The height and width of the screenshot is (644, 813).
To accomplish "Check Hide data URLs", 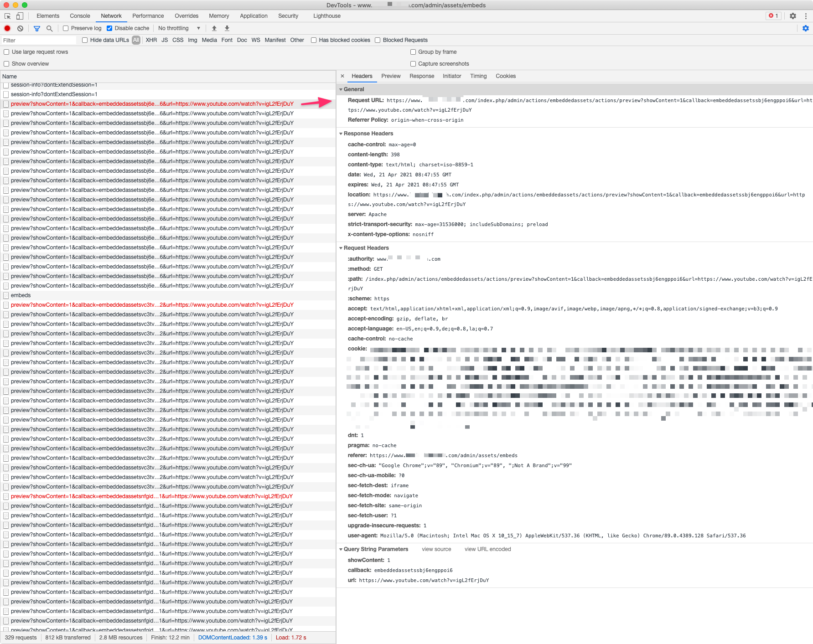I will click(x=84, y=40).
